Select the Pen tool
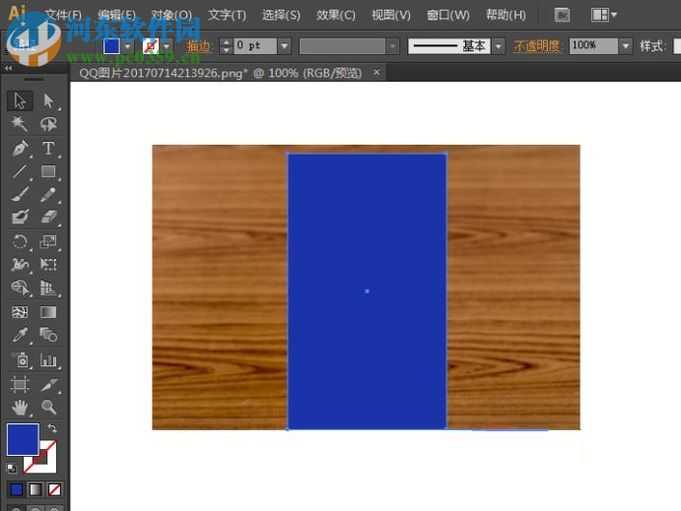The width and height of the screenshot is (681, 511). (x=20, y=148)
